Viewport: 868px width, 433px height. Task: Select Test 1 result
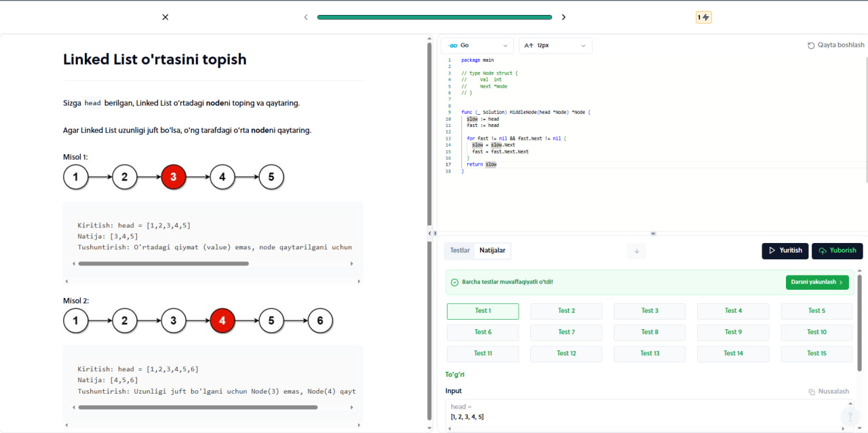483,311
